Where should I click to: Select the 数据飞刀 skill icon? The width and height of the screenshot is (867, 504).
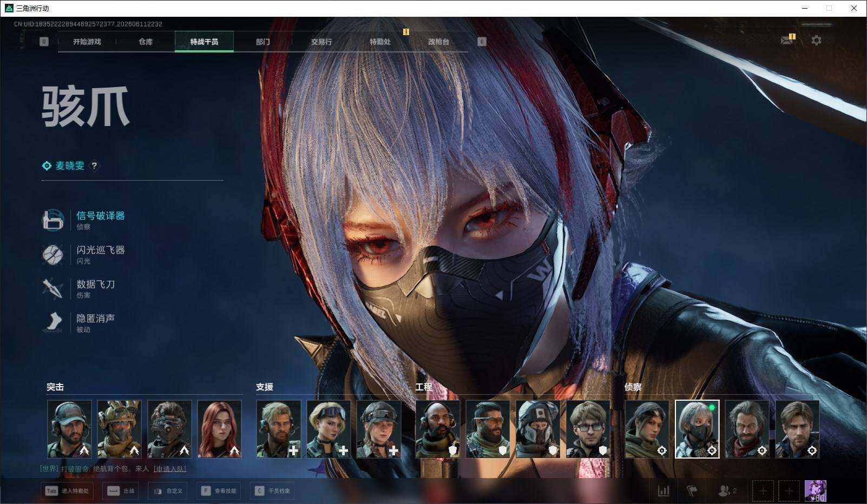[53, 288]
